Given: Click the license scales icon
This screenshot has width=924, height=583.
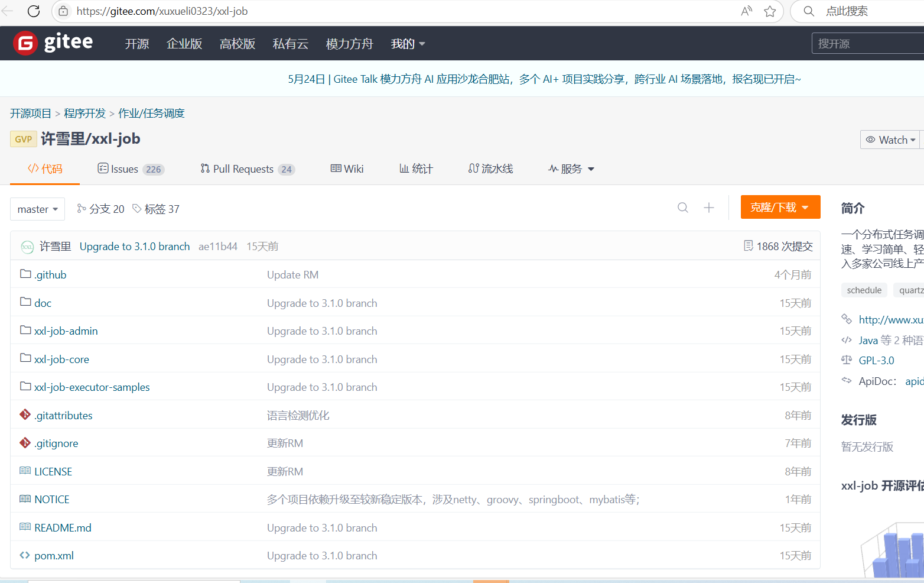Looking at the screenshot, I should coord(847,359).
